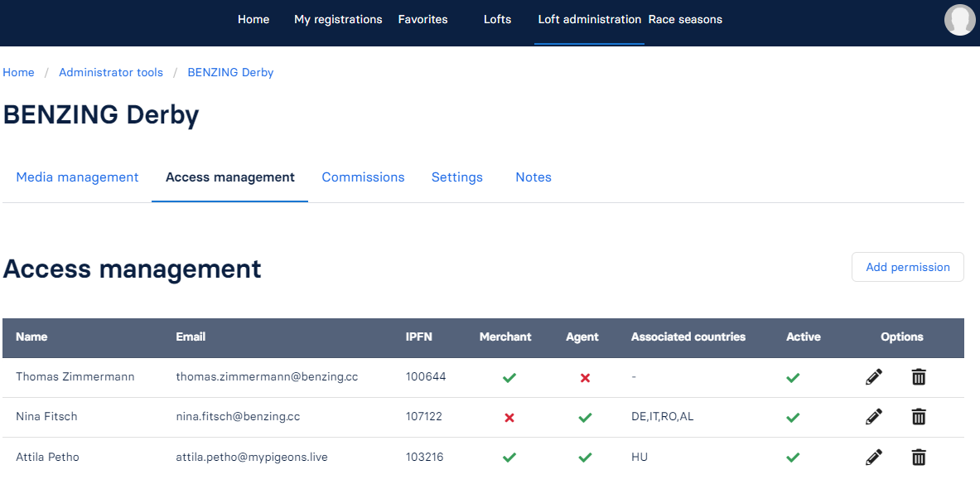Delete Attila Petho's permission via trash icon
Screen dimensions: 980x499
click(x=919, y=457)
